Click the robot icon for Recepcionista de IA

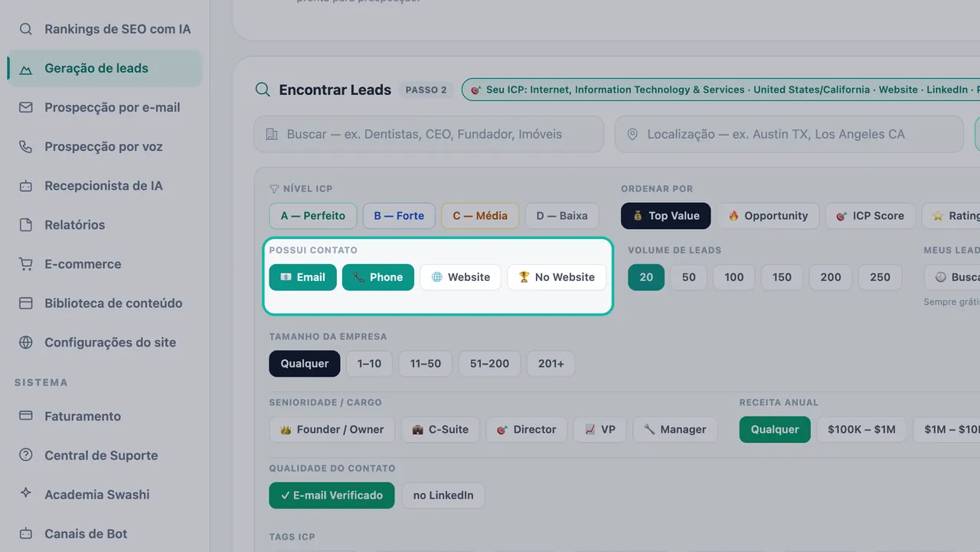[26, 185]
